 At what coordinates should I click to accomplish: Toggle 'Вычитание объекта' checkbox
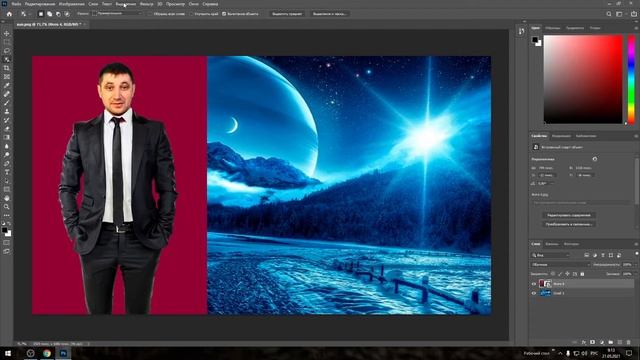[224, 14]
